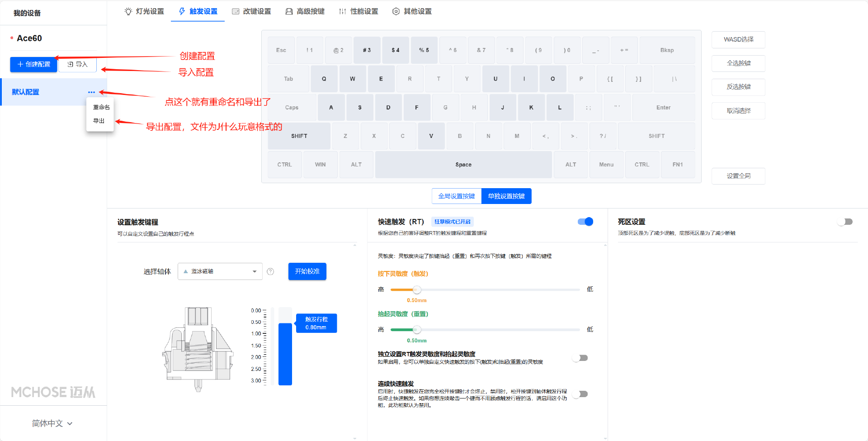This screenshot has width=868, height=441.
Task: Switch to the 其他设置 tab
Action: tap(412, 11)
